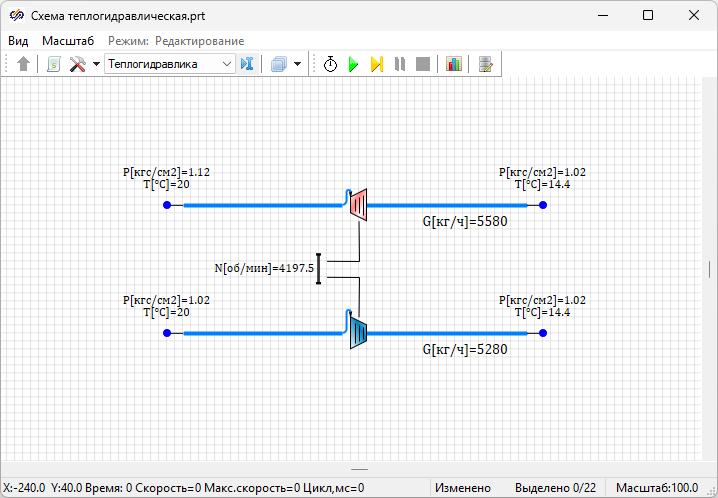Start simulation with green play button
This screenshot has height=498, width=718.
click(x=353, y=64)
